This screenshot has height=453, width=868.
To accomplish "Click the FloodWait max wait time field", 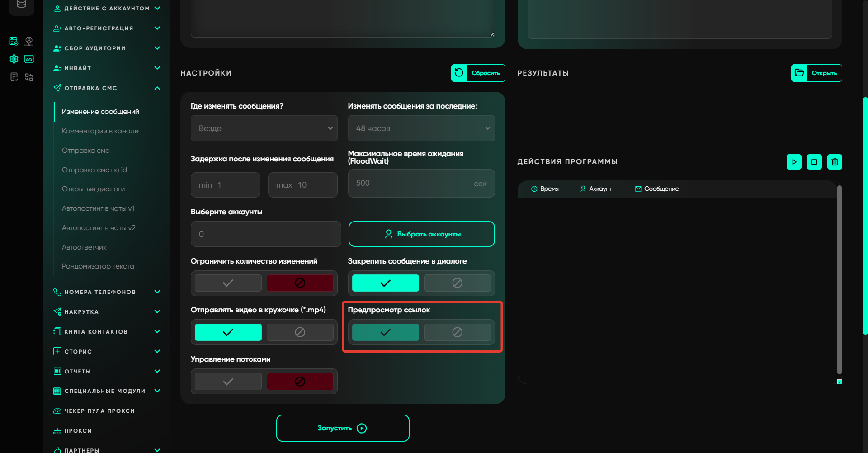I will [x=411, y=184].
